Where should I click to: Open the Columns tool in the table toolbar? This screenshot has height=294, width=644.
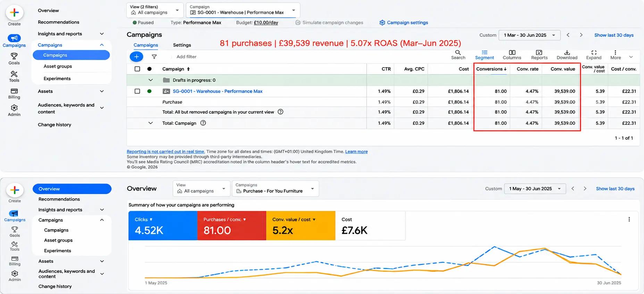(512, 55)
